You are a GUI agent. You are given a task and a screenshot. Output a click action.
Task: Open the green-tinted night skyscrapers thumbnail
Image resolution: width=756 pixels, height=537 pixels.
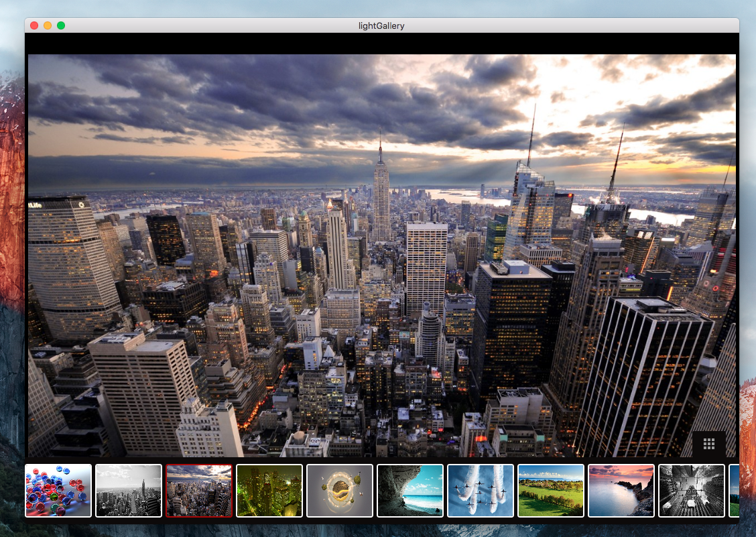tap(269, 491)
